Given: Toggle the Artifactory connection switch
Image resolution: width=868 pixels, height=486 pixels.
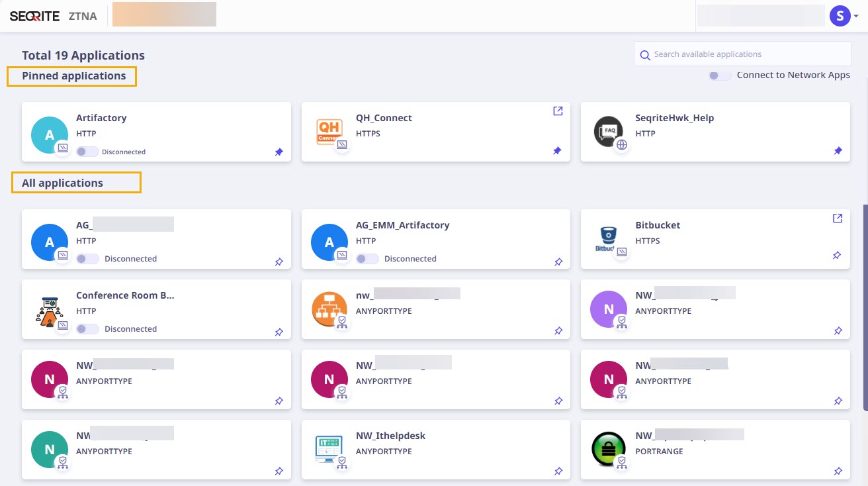Looking at the screenshot, I should click(x=87, y=151).
